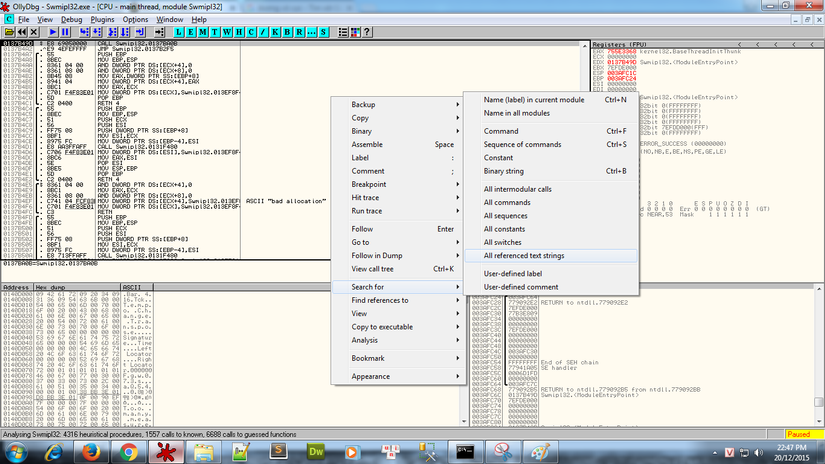The width and height of the screenshot is (825, 464).
Task: Click the Help question mark icon
Action: click(x=367, y=32)
